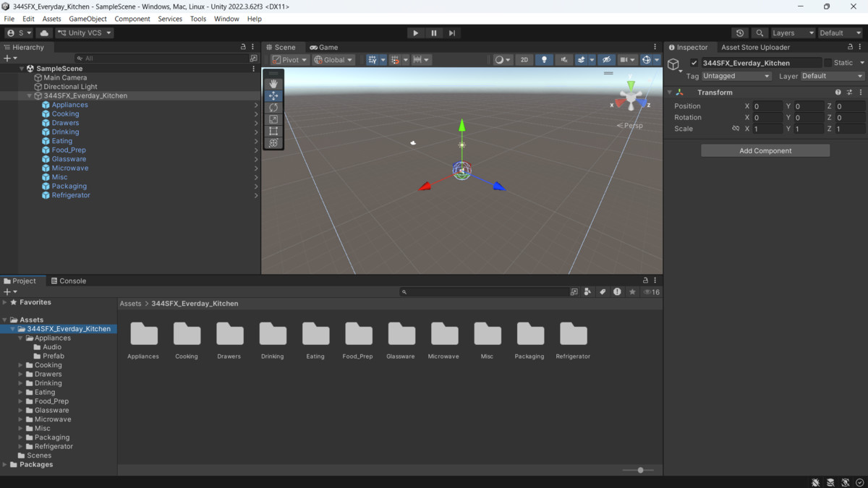Open the GameObject menu
Image resolution: width=868 pixels, height=488 pixels.
coord(88,19)
